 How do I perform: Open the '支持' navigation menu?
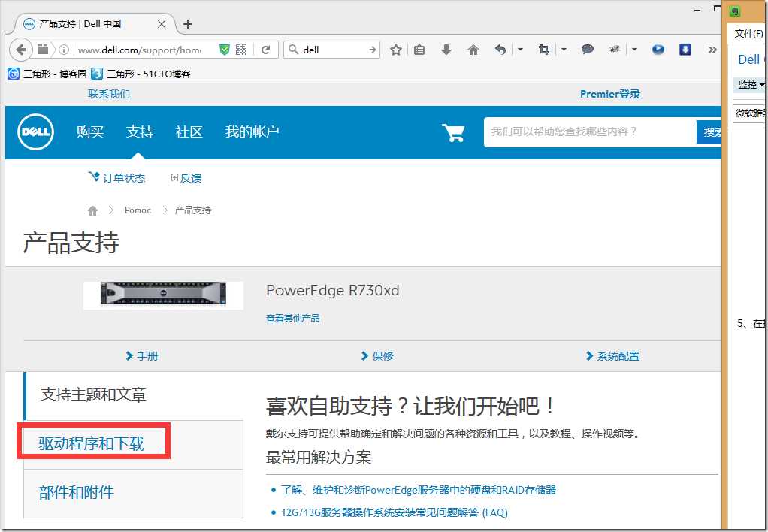[140, 131]
